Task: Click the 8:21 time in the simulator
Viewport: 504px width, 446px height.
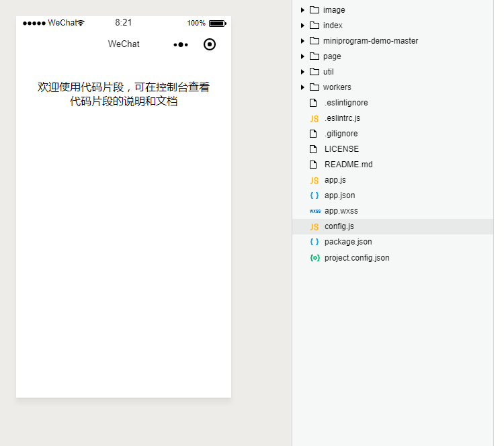Action: tap(124, 22)
